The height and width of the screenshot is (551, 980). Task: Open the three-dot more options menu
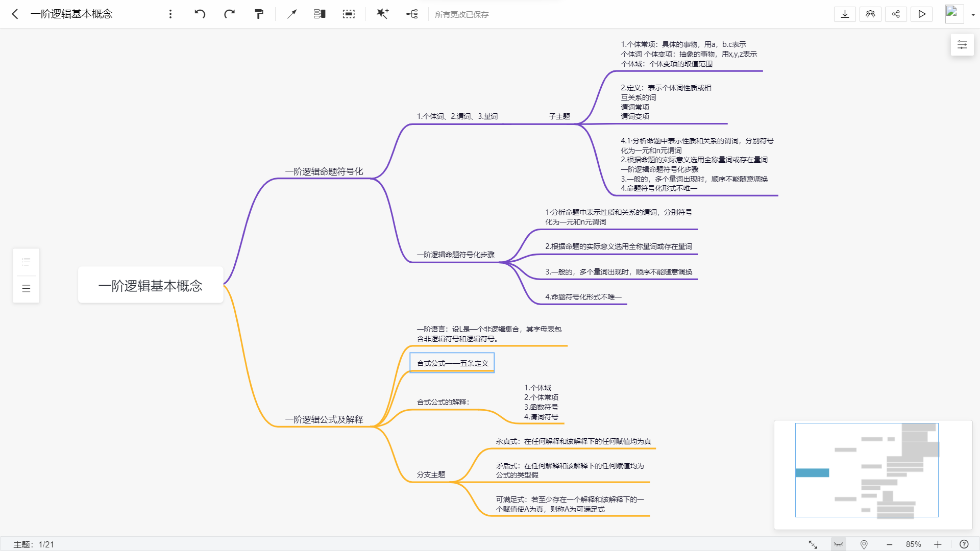pyautogui.click(x=170, y=14)
